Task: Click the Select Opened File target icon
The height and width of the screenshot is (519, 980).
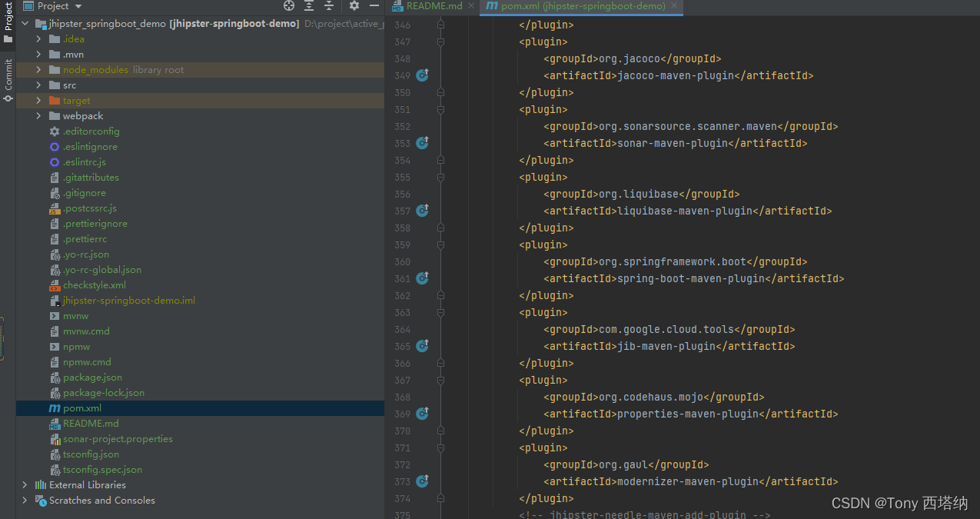Action: pos(289,5)
